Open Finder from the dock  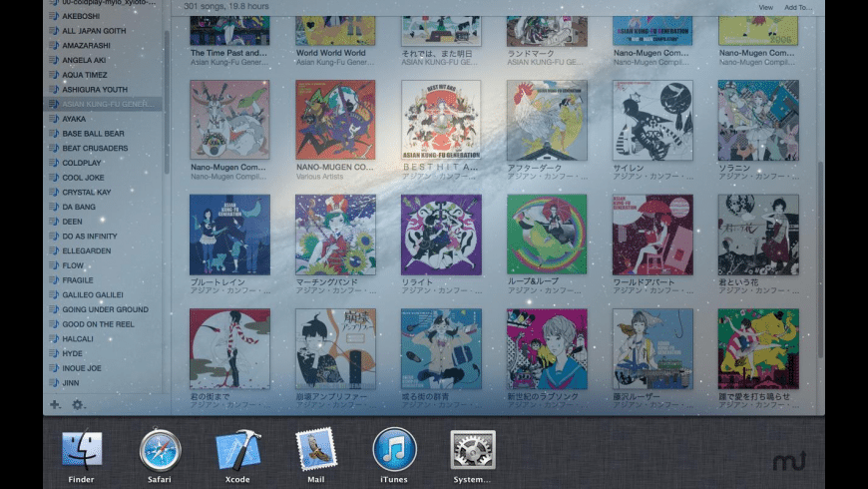pos(82,449)
